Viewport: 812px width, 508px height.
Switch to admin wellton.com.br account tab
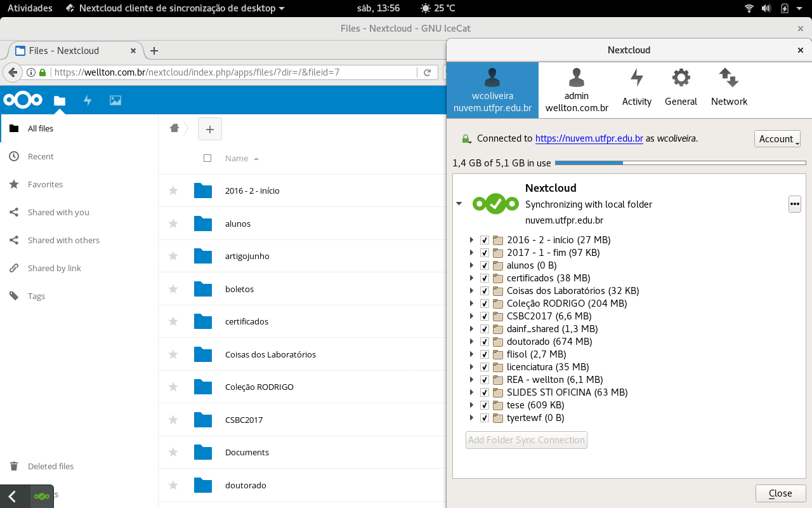(577, 89)
